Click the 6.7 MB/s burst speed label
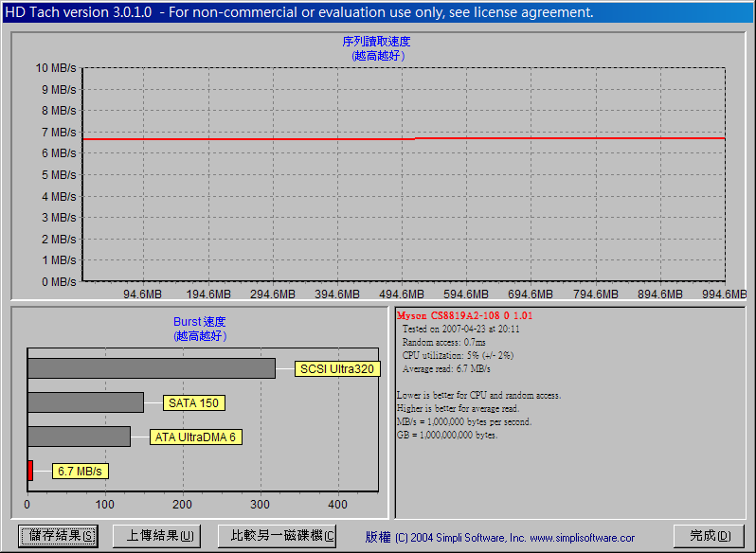 (x=80, y=471)
